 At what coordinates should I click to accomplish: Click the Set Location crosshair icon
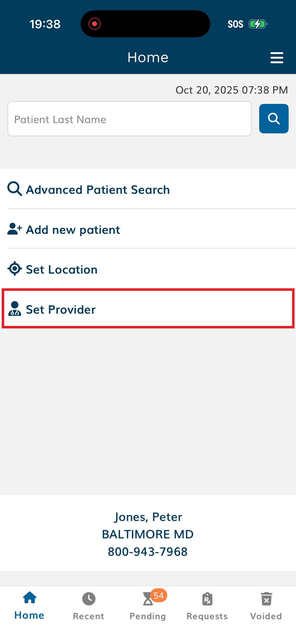(x=15, y=269)
